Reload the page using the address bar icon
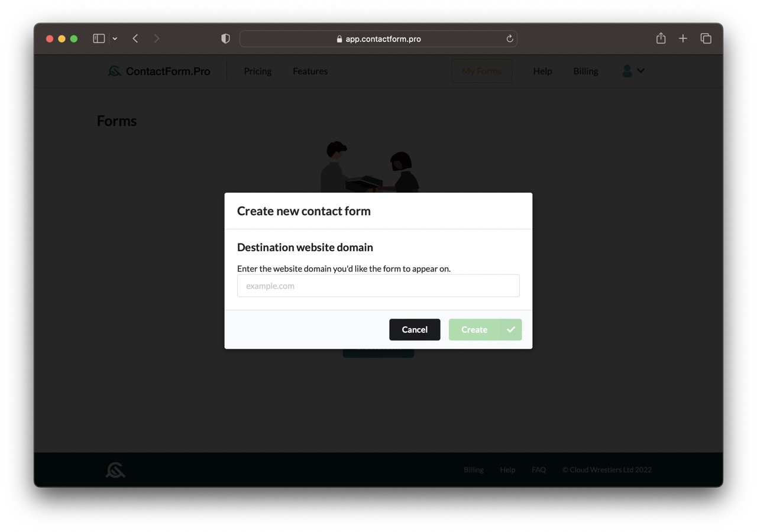 click(509, 38)
